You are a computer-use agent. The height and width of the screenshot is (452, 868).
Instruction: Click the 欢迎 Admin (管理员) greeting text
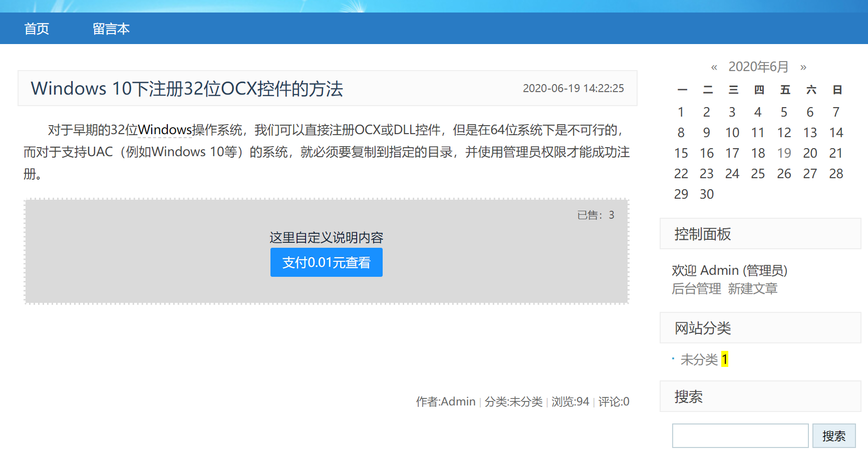730,271
